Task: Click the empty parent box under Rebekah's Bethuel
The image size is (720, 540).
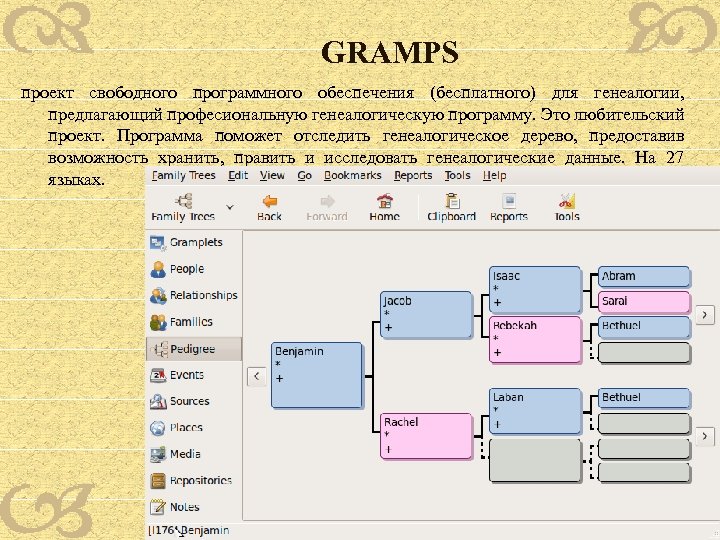Action: click(x=644, y=353)
